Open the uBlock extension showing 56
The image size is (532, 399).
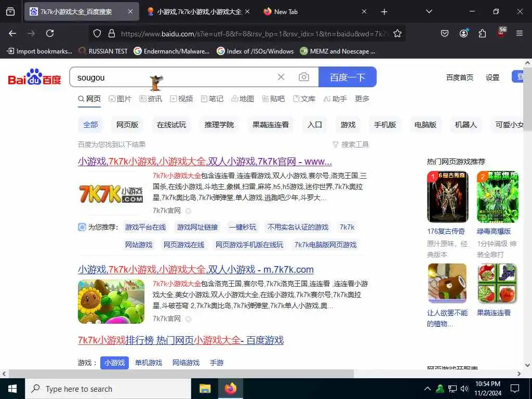click(x=501, y=33)
